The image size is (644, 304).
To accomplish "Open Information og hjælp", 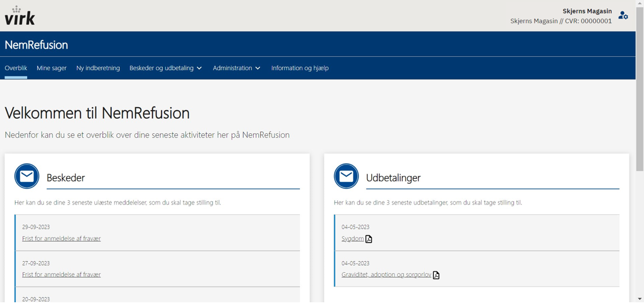I will pos(299,68).
